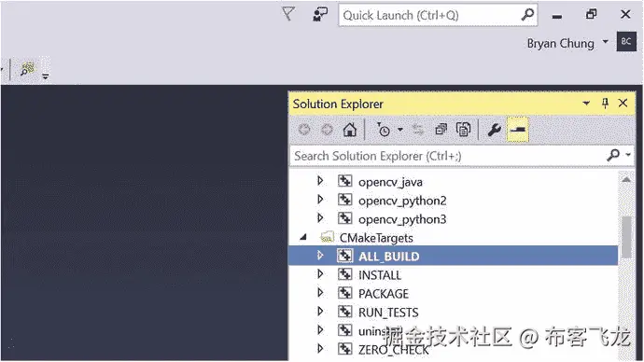The image size is (644, 362).
Task: Select the RUN_TESTS project
Action: (x=388, y=313)
